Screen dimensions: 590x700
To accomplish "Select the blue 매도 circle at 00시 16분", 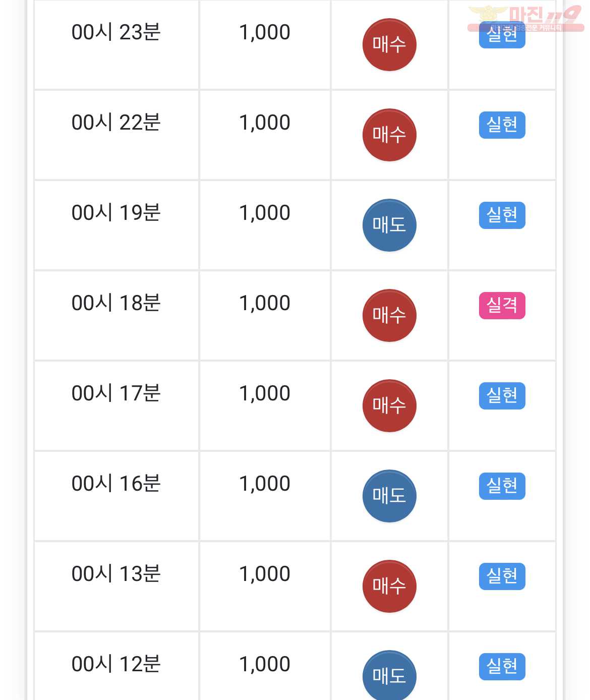I will 389,496.
